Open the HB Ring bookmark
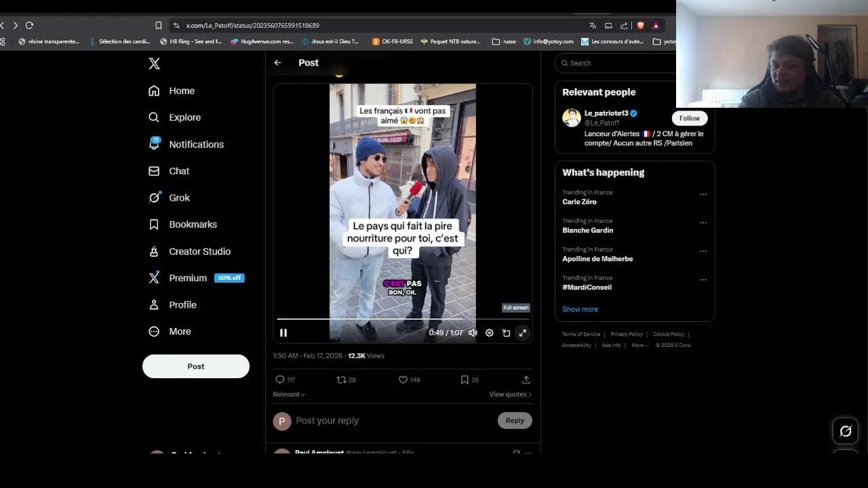 (191, 41)
